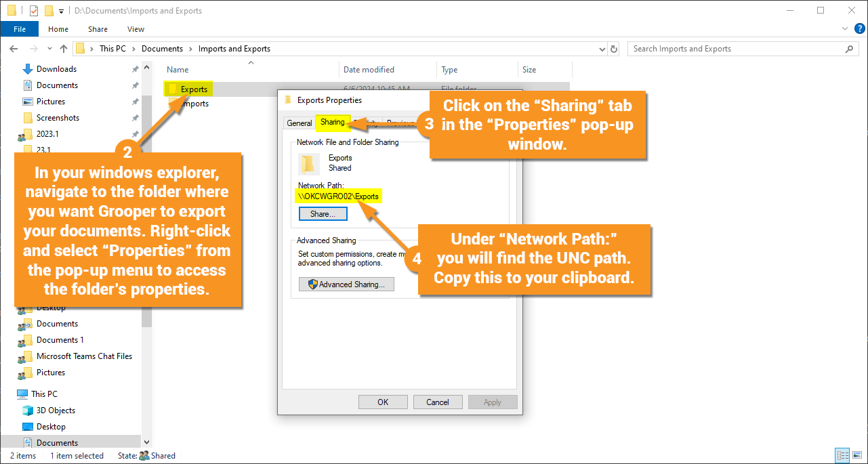The height and width of the screenshot is (464, 868).
Task: Open shared Pictures below Teams Chat Files
Action: [51, 373]
